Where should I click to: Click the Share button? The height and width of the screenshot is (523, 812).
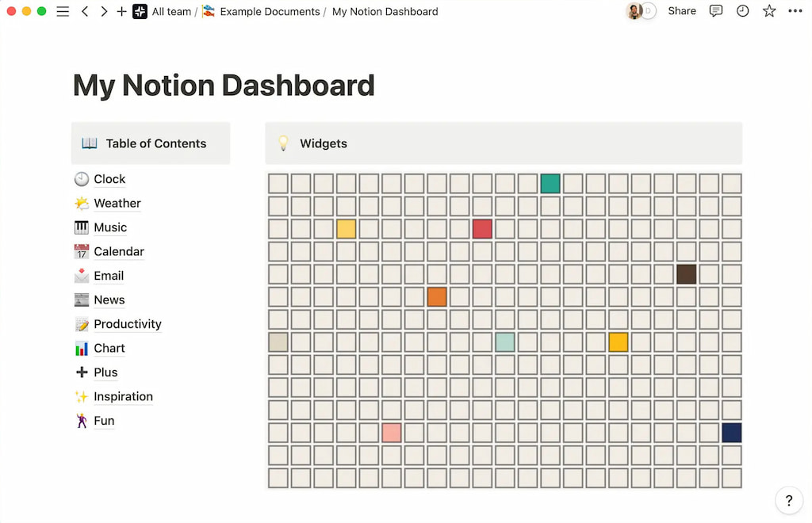point(681,11)
